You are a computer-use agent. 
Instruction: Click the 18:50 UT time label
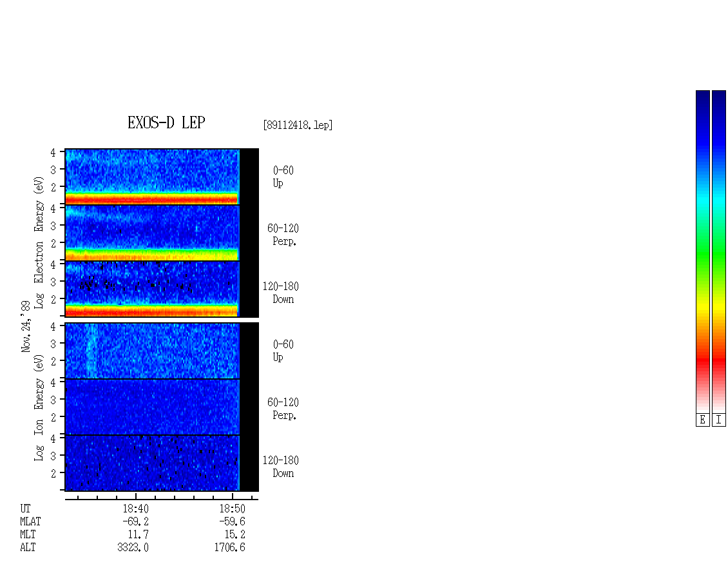pos(232,509)
